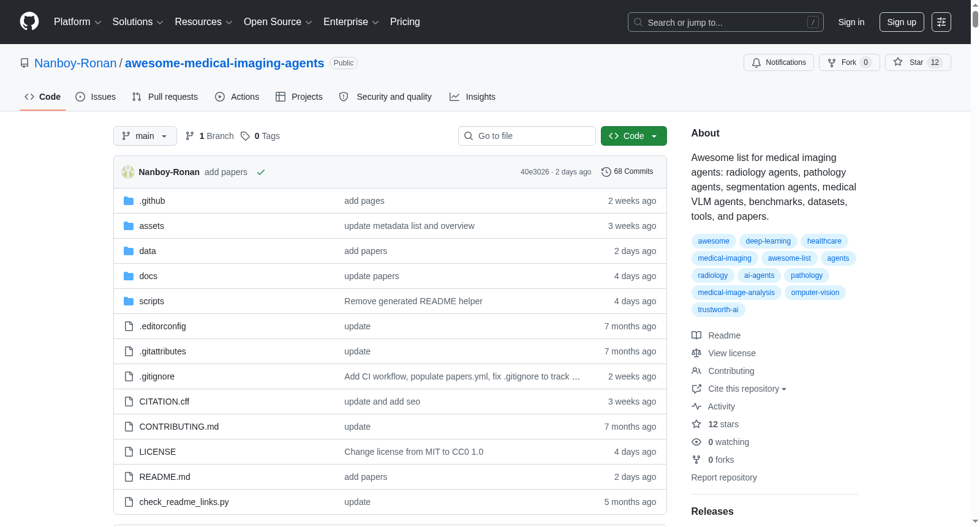Select the README.md file icon
The height and width of the screenshot is (527, 980).
pyautogui.click(x=129, y=477)
